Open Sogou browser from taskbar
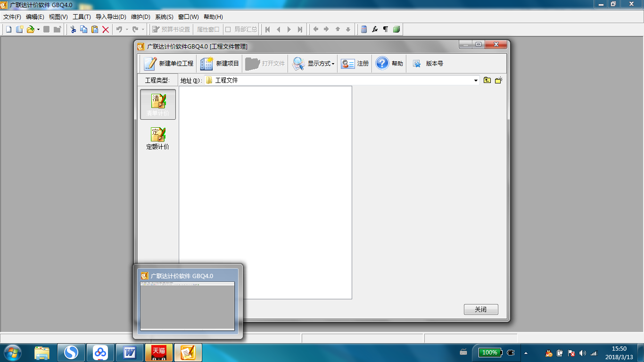 [71, 353]
